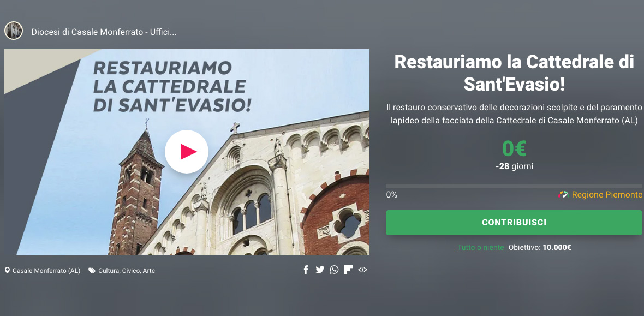Screen dimensions: 644x316
Task: Click the green CONTRIBUISCI button
Action: [x=514, y=222]
